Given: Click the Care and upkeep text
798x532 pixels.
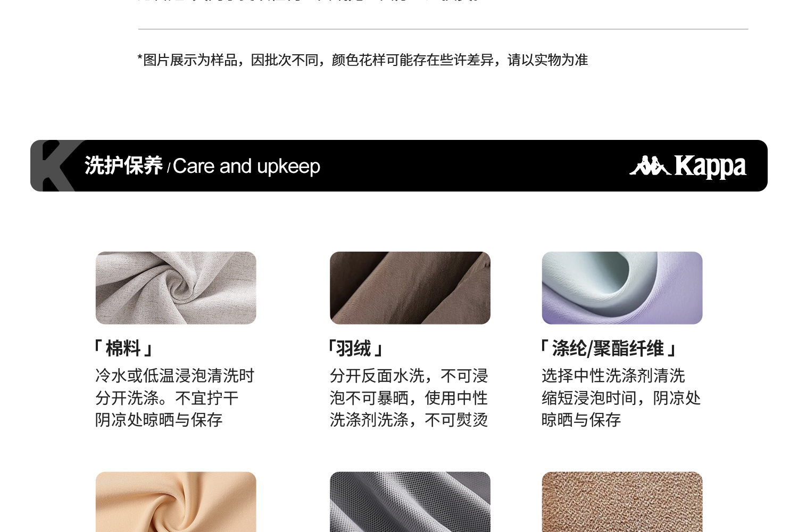Looking at the screenshot, I should (246, 167).
